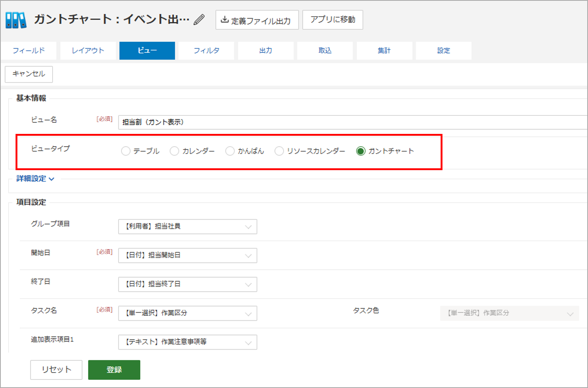The height and width of the screenshot is (388, 588).
Task: Switch to the 集計 tab
Action: pyautogui.click(x=384, y=51)
